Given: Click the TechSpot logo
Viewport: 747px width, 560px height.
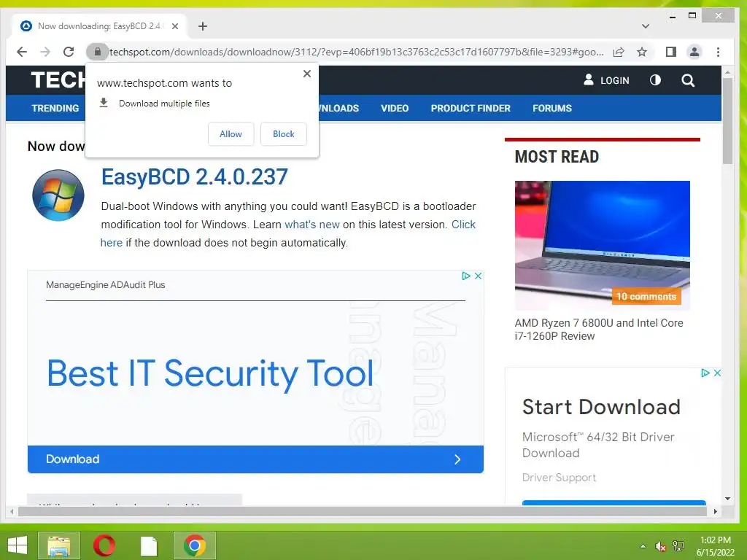Looking at the screenshot, I should point(58,80).
